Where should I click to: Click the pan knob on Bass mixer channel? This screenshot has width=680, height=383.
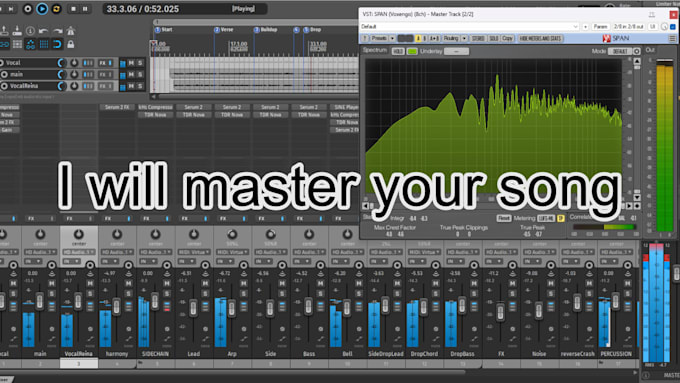point(309,234)
